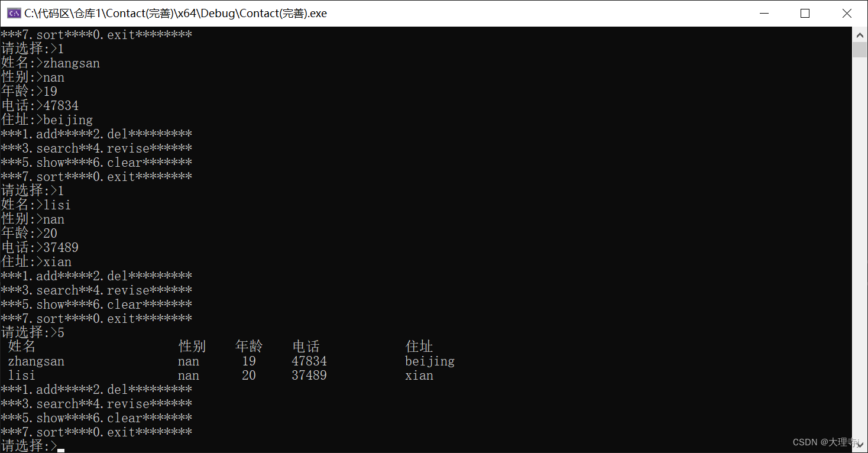The width and height of the screenshot is (868, 453).
Task: Click the last prompt line '请选择:>' with cursor
Action: pyautogui.click(x=33, y=446)
